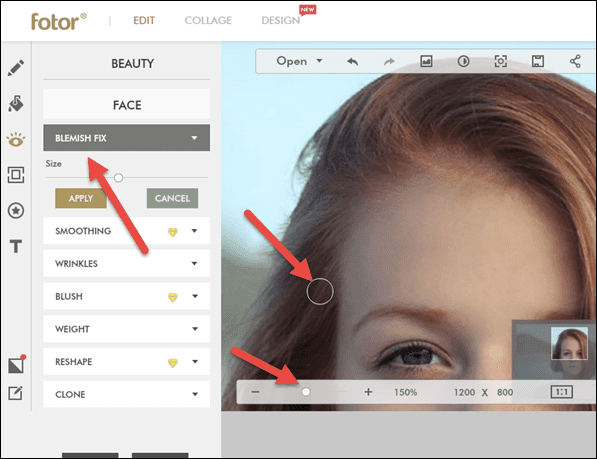Select the pencil Basic edits icon in sidebar
597x459 pixels.
click(16, 68)
